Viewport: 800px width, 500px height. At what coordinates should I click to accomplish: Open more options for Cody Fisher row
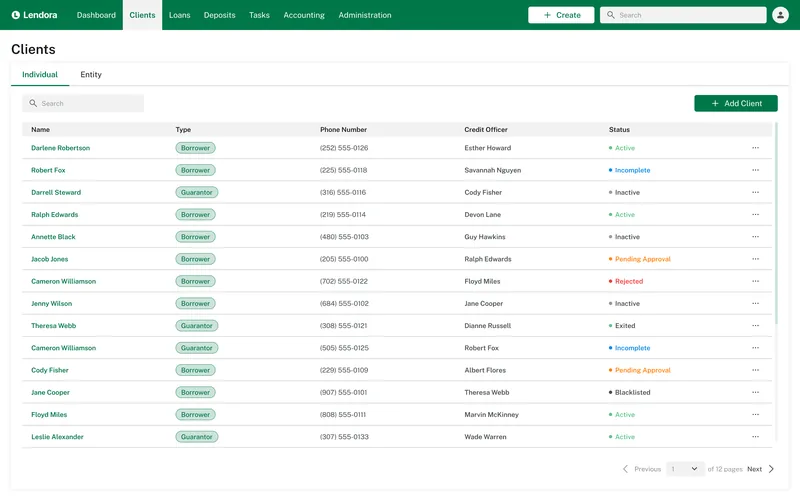[x=755, y=370]
